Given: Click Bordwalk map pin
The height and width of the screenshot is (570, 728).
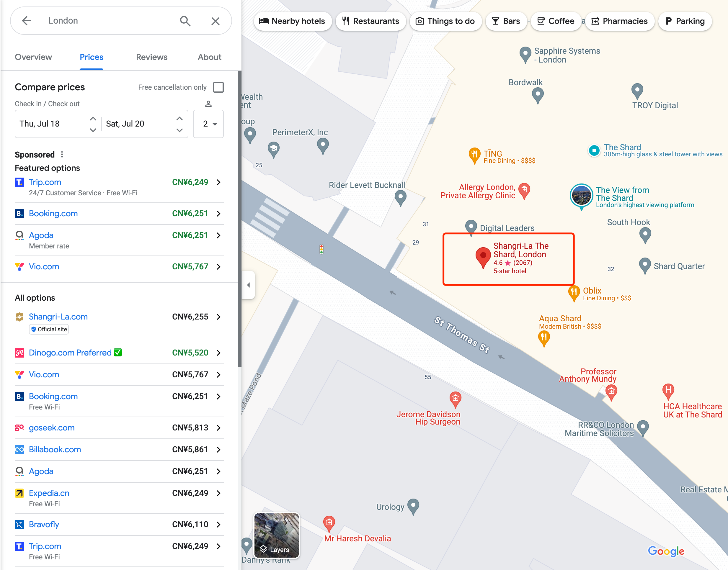Looking at the screenshot, I should pos(537,96).
